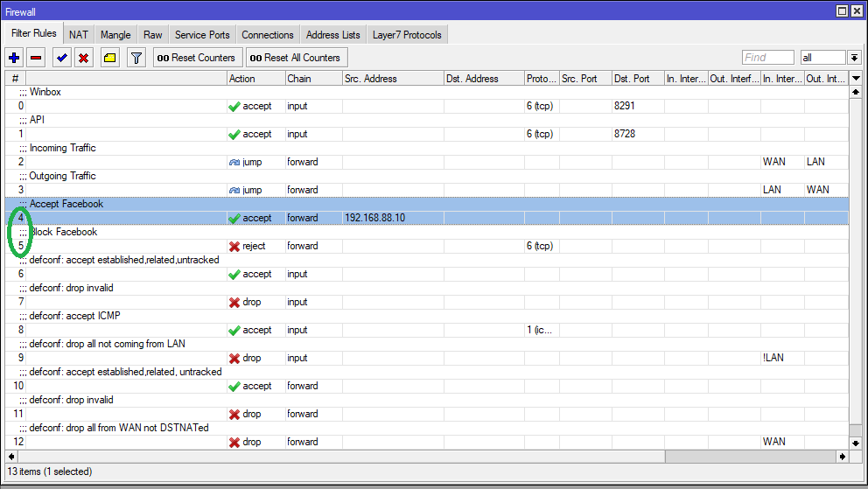Click the drop icon on rule 12
This screenshot has height=489, width=868.
click(234, 442)
